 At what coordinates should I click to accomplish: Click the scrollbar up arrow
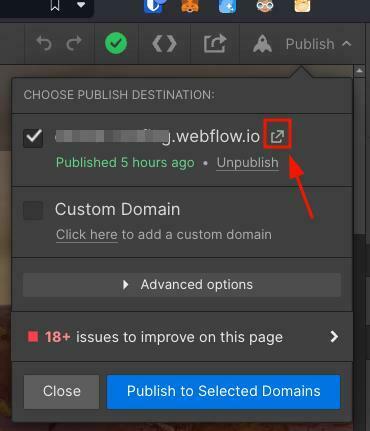pyautogui.click(x=359, y=71)
